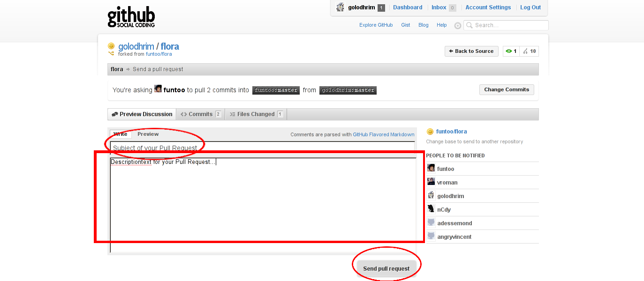
Task: Open the Commits tab
Action: tap(201, 114)
